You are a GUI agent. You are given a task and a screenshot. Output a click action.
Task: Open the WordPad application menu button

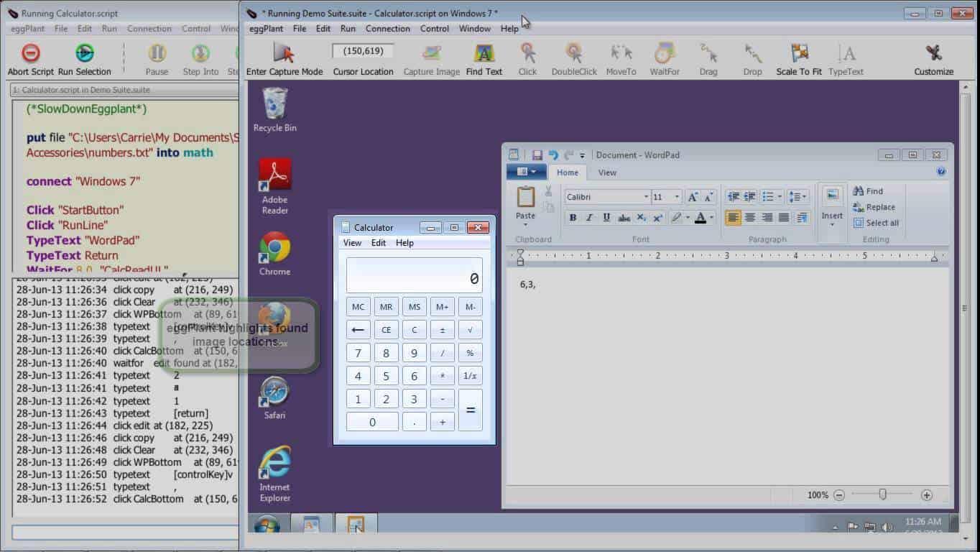click(x=526, y=172)
